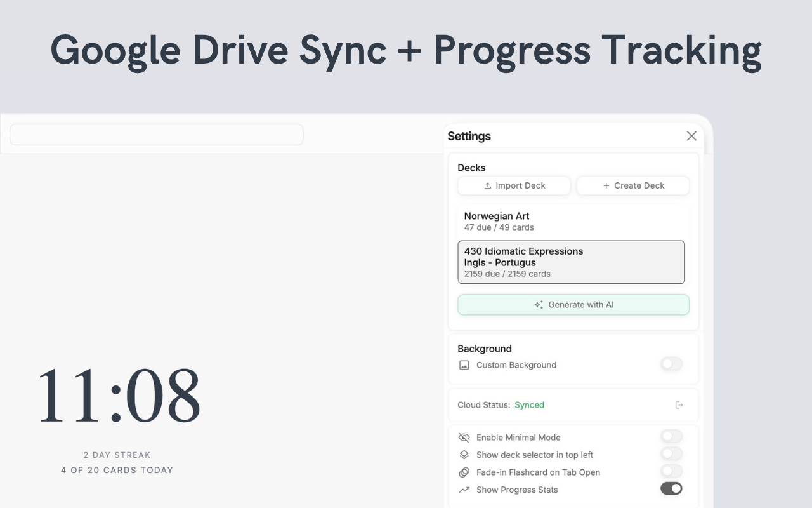Enable the Minimal Mode switch

pos(671,436)
